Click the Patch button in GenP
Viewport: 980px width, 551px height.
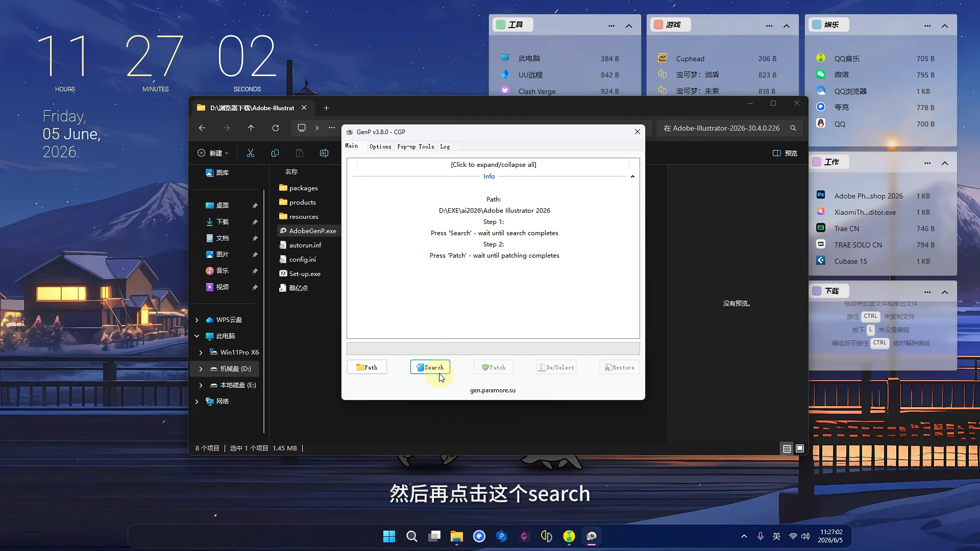(x=494, y=367)
